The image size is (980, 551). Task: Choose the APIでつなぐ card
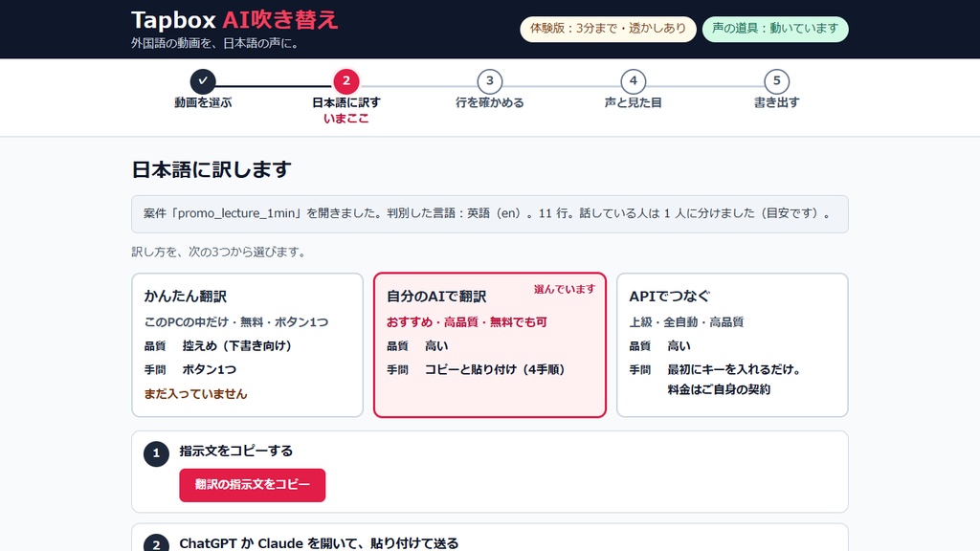[x=732, y=344]
